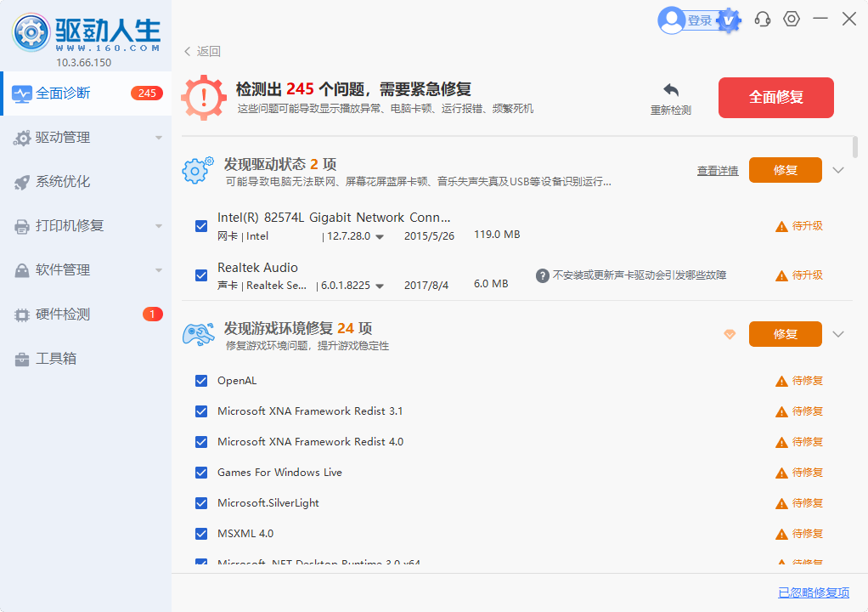Click the 全面诊断 monitor icon
Viewport: 868px width, 612px height.
pyautogui.click(x=21, y=93)
